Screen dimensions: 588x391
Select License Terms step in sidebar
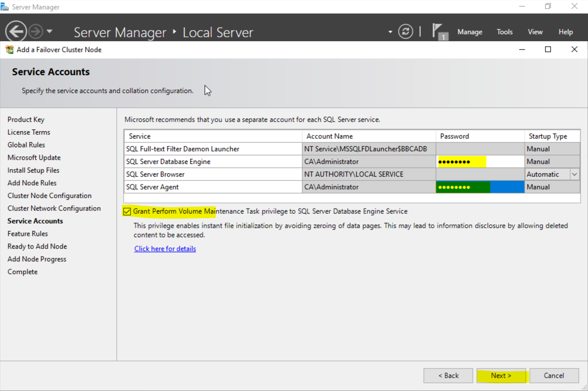click(x=29, y=132)
